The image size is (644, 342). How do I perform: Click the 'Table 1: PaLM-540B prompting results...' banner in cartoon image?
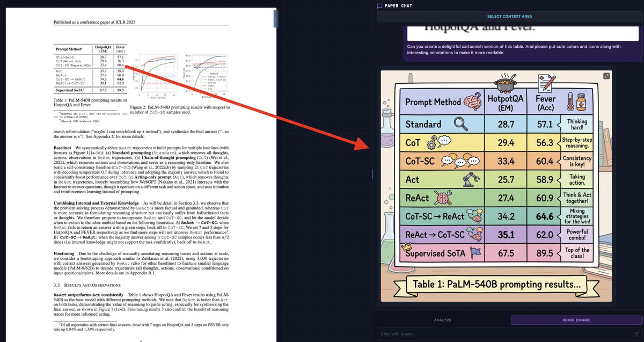496,284
